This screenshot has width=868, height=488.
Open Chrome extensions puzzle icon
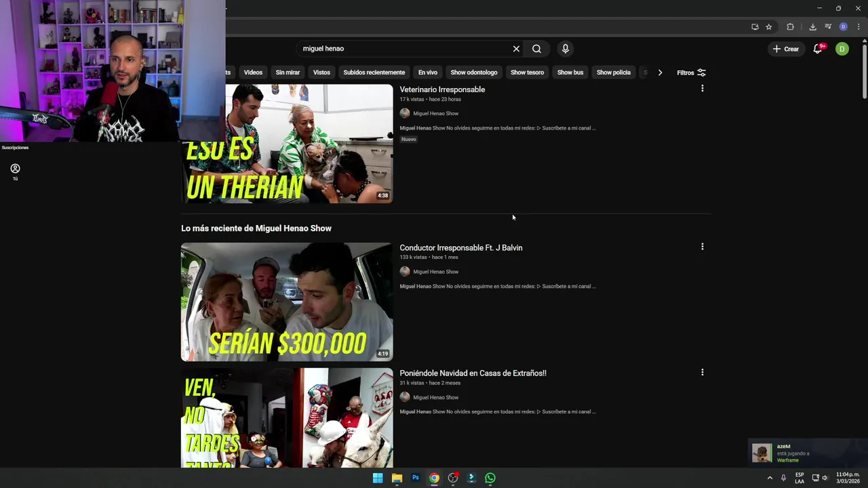tap(790, 27)
